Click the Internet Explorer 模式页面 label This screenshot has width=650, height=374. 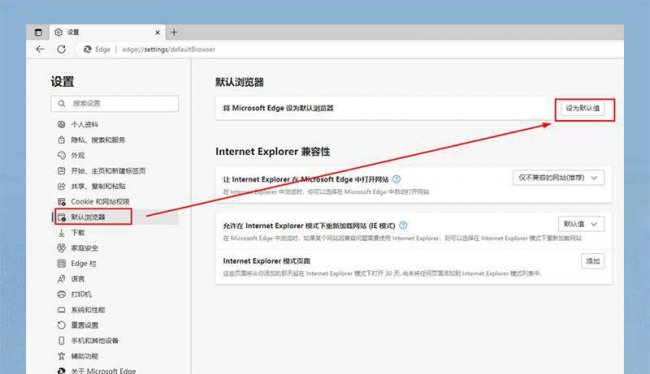coord(267,261)
